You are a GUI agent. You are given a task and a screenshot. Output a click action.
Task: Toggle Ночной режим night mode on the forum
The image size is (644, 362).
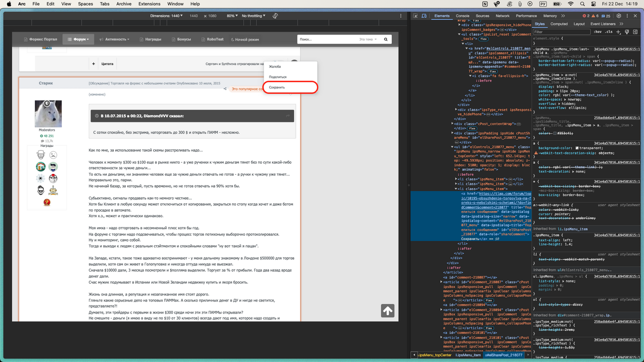(245, 39)
